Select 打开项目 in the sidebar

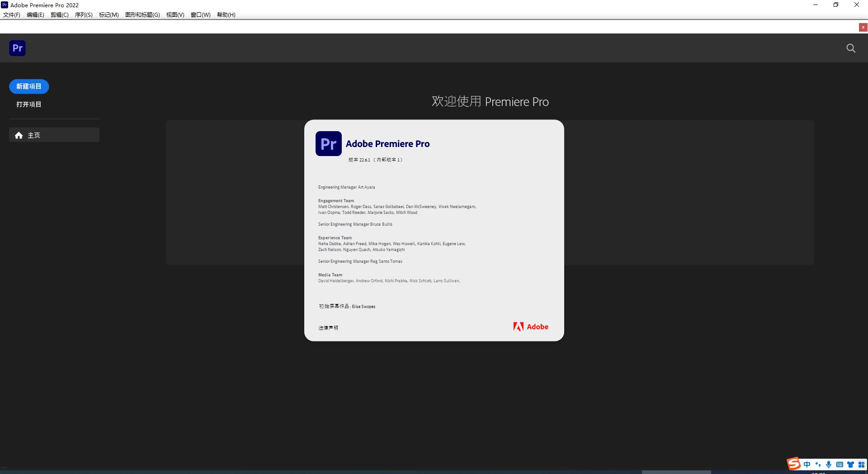coord(28,104)
